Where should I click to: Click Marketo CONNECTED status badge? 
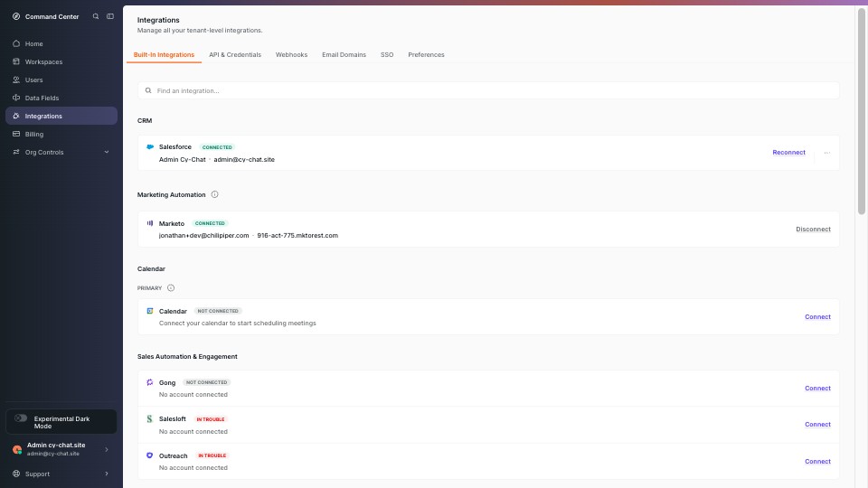click(x=210, y=223)
